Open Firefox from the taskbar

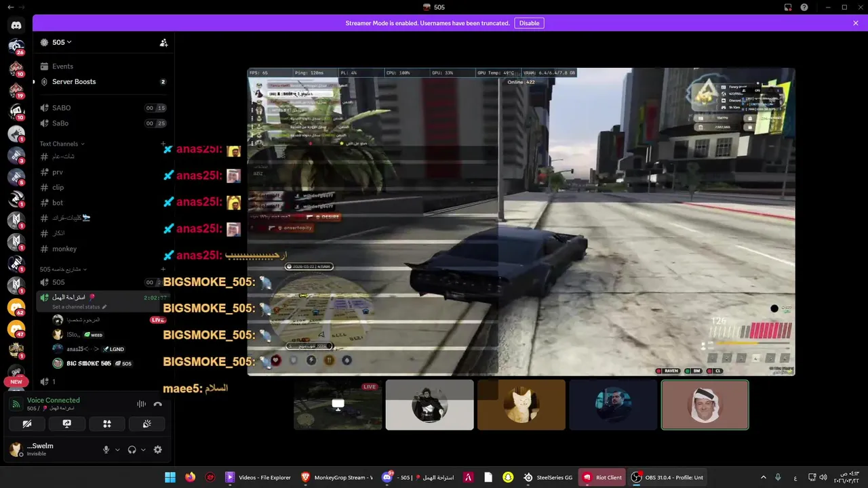click(191, 477)
